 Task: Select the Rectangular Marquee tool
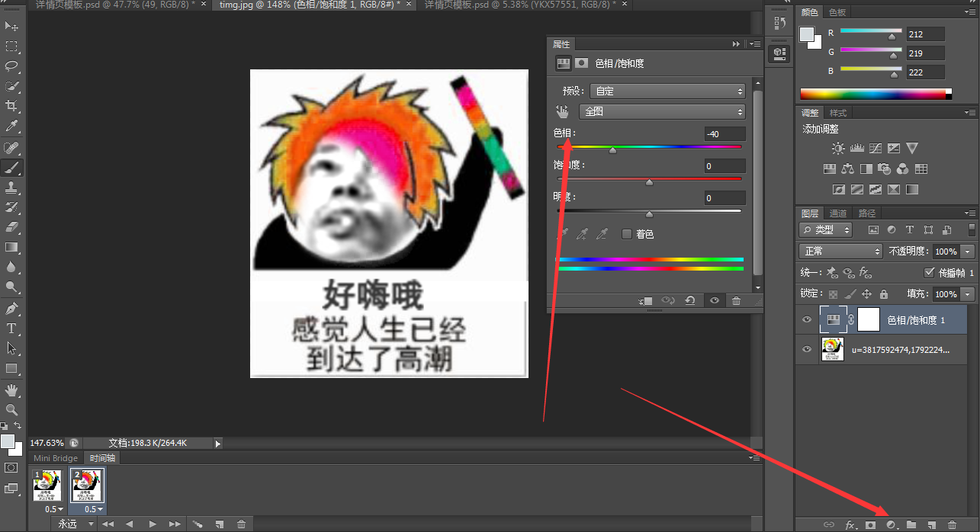11,46
